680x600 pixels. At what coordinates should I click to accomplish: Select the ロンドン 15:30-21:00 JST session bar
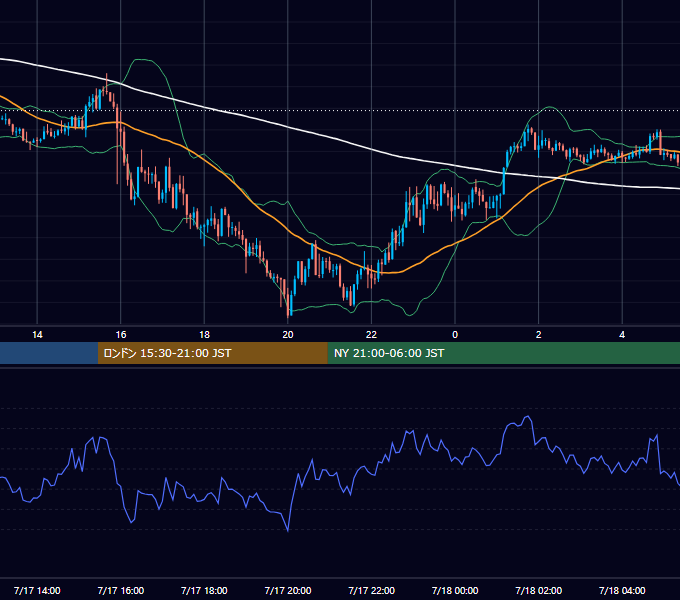coord(212,353)
